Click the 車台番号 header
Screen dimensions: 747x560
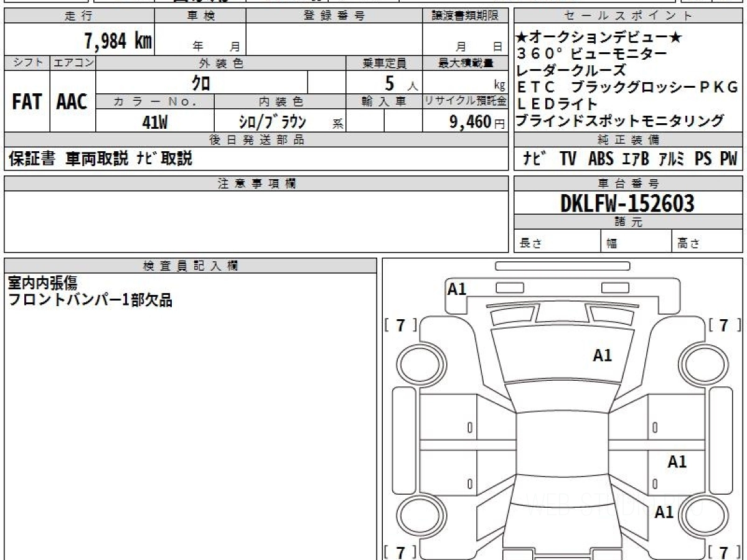point(628,184)
